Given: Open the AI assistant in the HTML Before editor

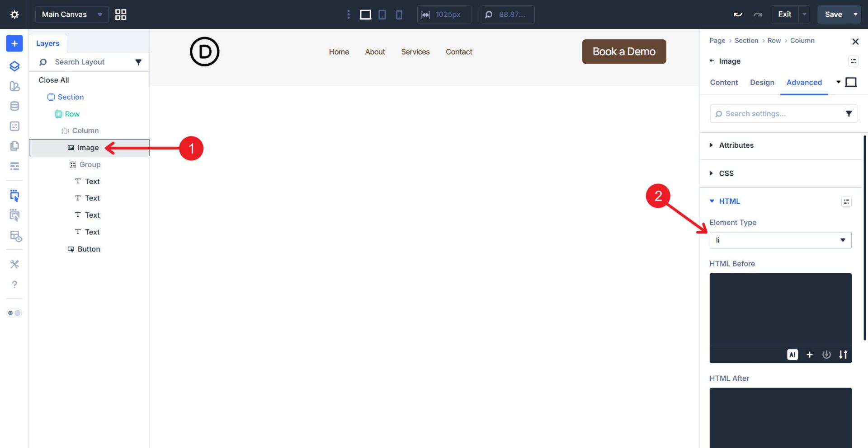Looking at the screenshot, I should (792, 355).
